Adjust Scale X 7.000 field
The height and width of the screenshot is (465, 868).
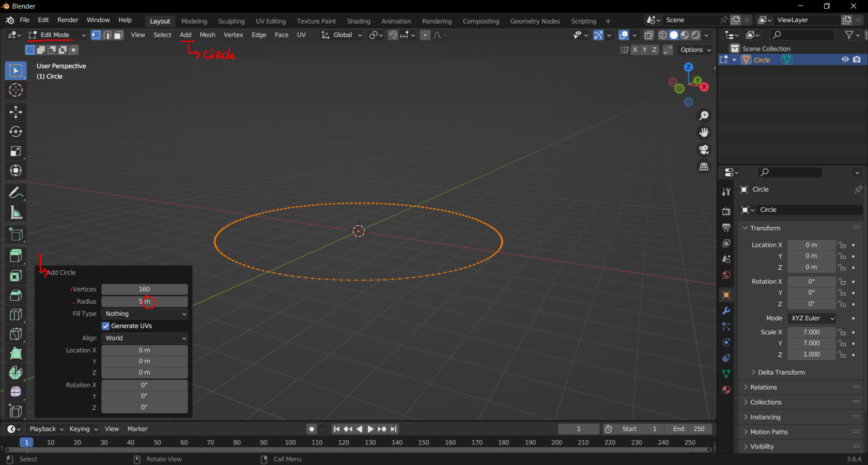[x=811, y=332]
